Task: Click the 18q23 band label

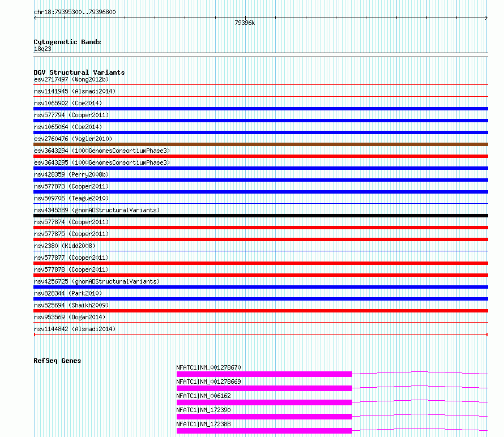Action: coord(42,49)
